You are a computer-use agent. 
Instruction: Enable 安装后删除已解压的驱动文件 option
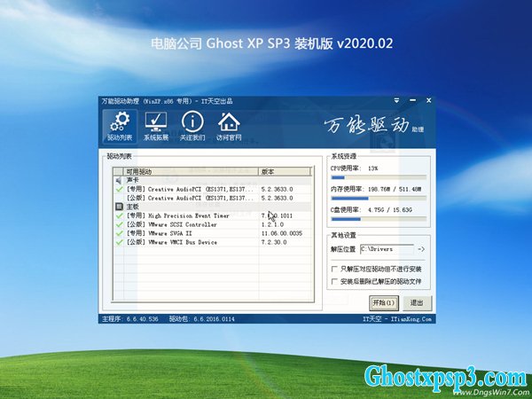tap(334, 281)
